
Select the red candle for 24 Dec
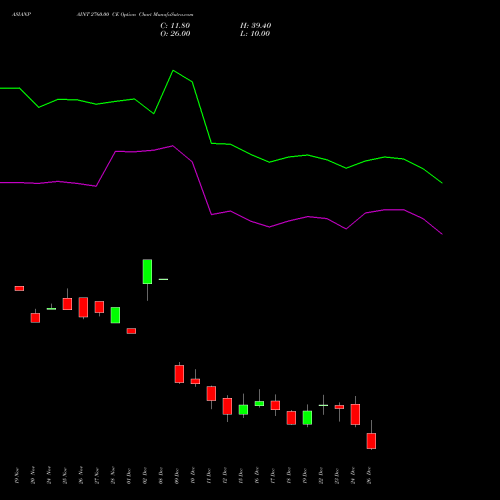click(355, 414)
